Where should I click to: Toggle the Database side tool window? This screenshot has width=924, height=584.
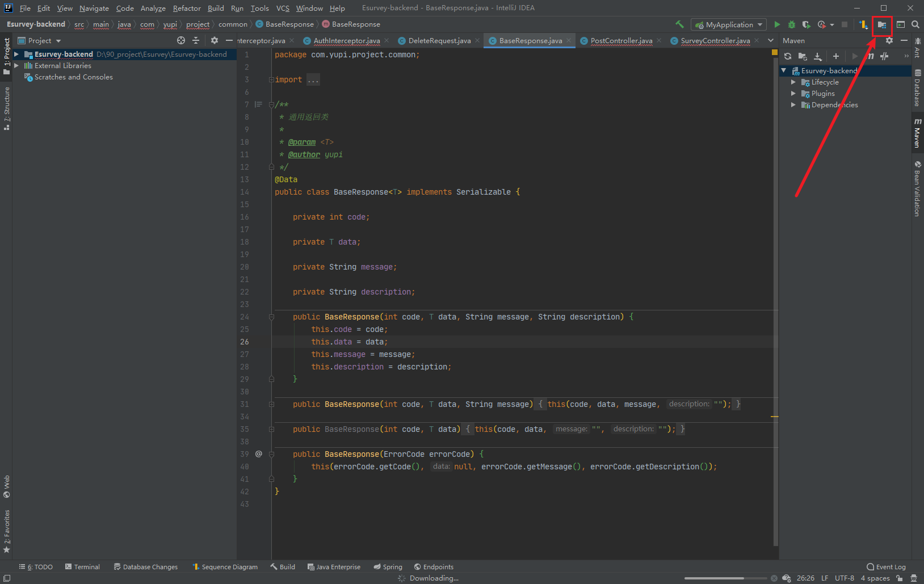pyautogui.click(x=917, y=88)
